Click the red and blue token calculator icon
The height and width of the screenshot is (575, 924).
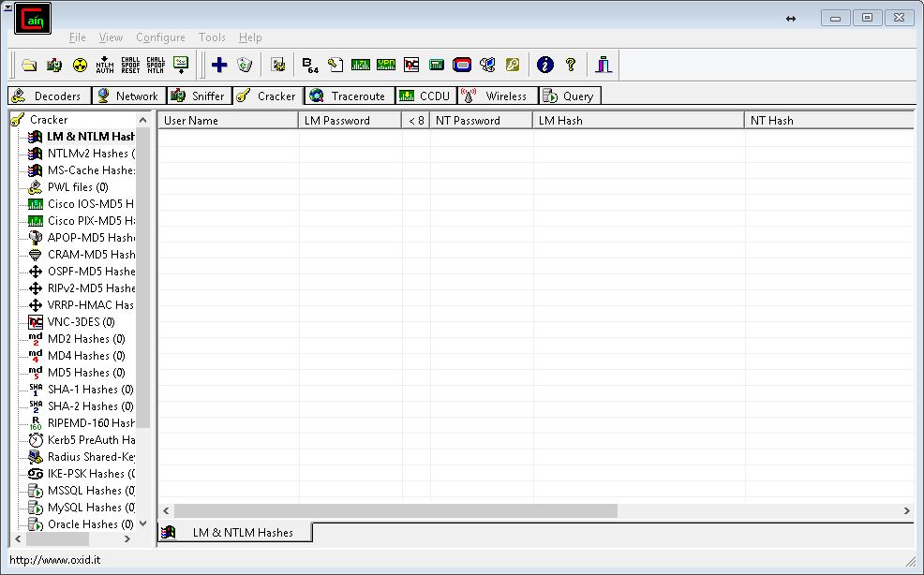coord(462,65)
